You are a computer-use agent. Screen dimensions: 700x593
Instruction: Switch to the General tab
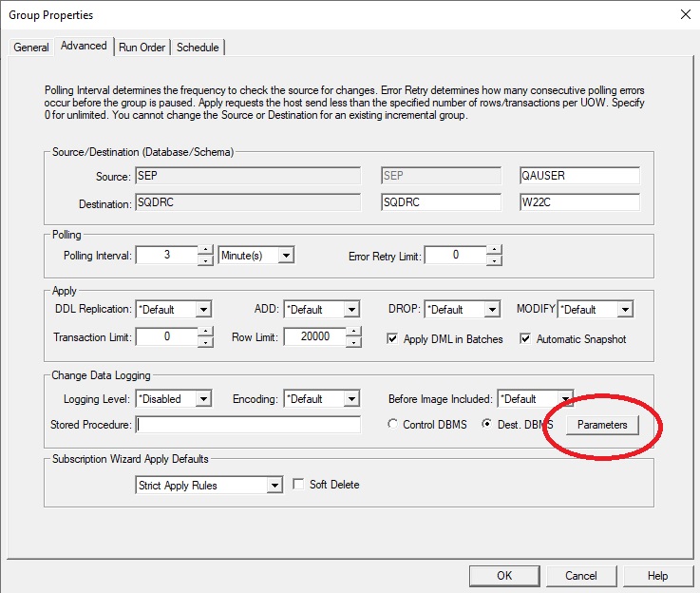31,48
